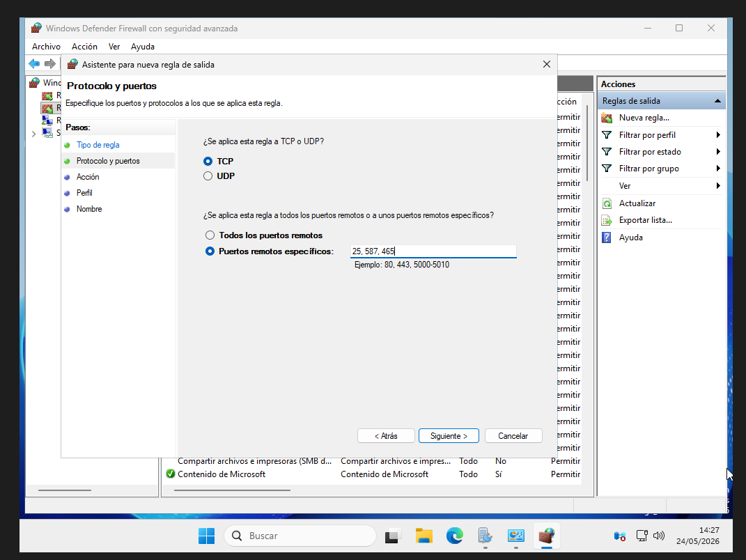Choose Puertos remotos específicos option
This screenshot has height=560, width=746.
(210, 251)
